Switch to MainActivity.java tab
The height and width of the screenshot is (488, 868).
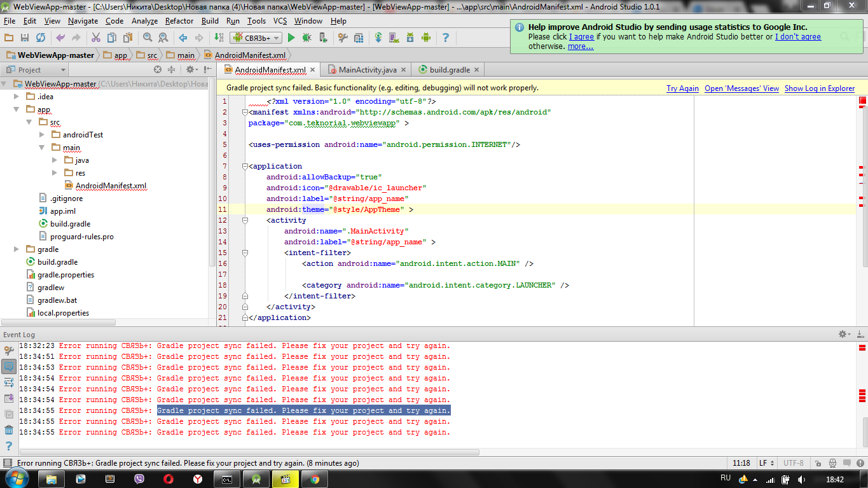pos(368,70)
